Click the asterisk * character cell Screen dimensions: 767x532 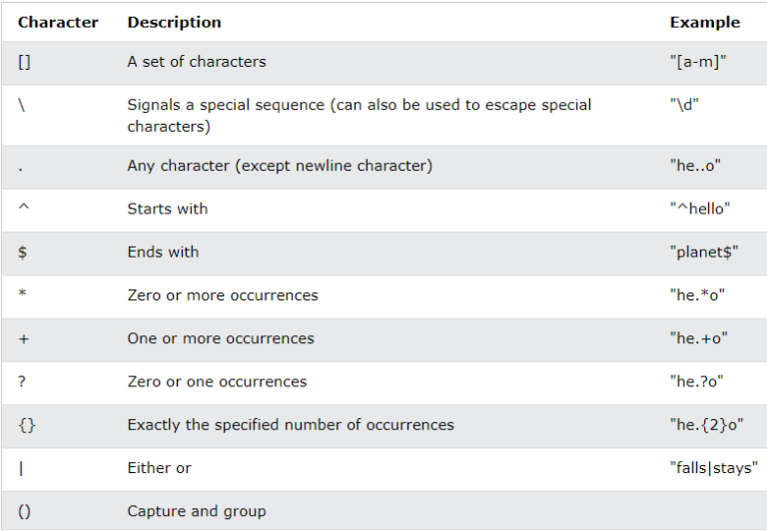pos(22,293)
